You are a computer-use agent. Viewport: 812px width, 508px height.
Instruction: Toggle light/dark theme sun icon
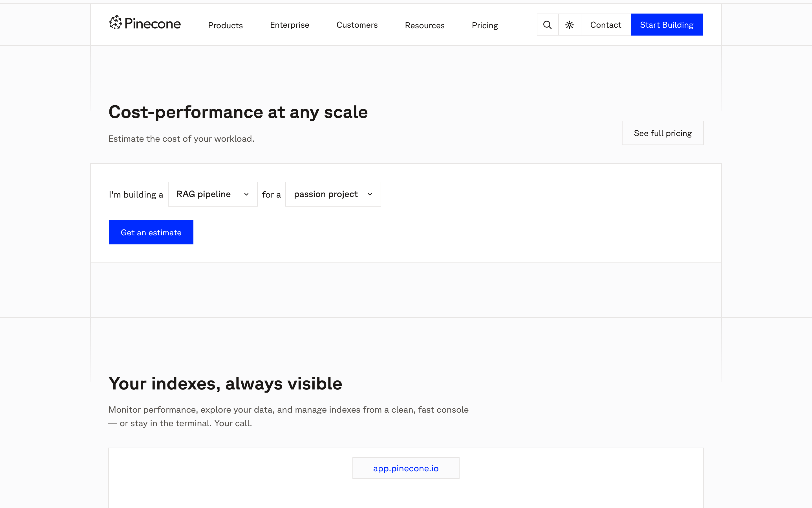coord(570,25)
